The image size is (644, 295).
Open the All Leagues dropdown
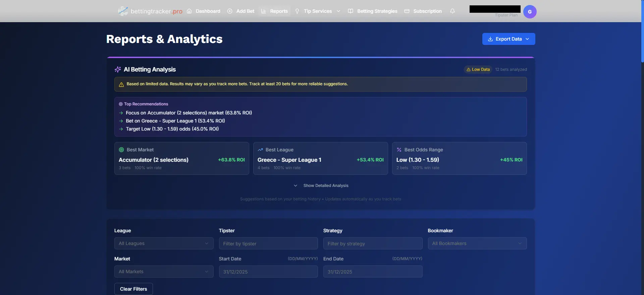[x=164, y=243]
